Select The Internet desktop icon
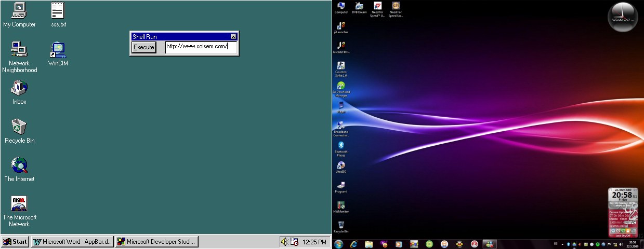644x249 pixels. click(x=19, y=170)
